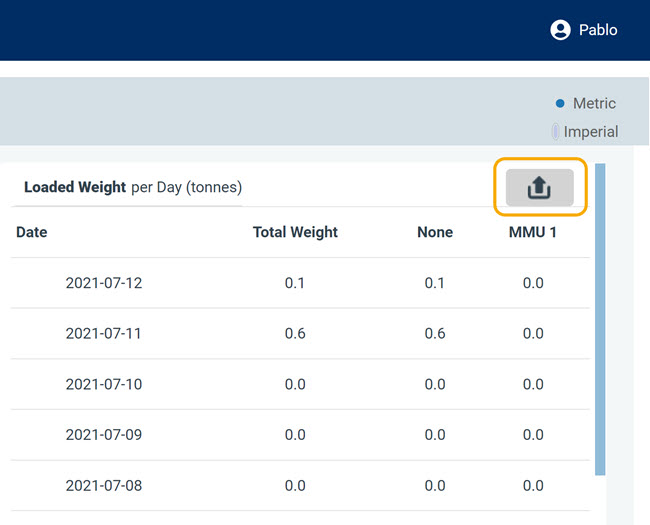The image size is (650, 525).
Task: Click MMU 1 value in 2021-07-11 row
Action: [x=533, y=333]
